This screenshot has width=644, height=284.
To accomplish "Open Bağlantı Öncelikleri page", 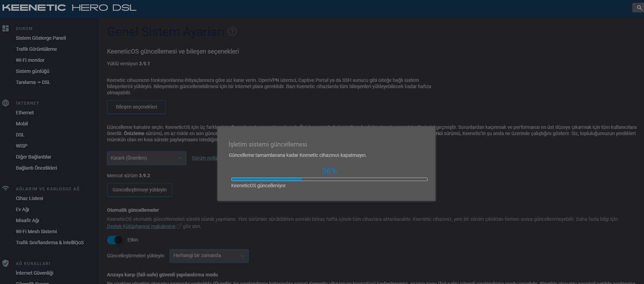I will [36, 168].
